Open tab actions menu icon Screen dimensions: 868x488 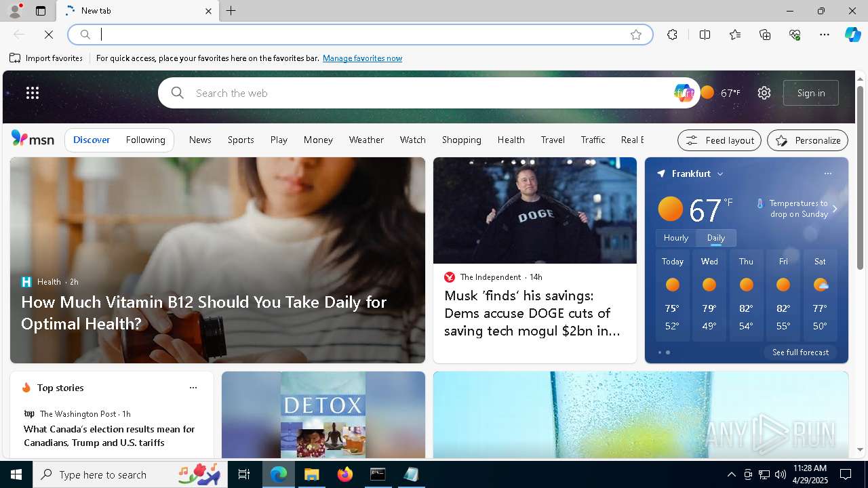pyautogui.click(x=41, y=11)
